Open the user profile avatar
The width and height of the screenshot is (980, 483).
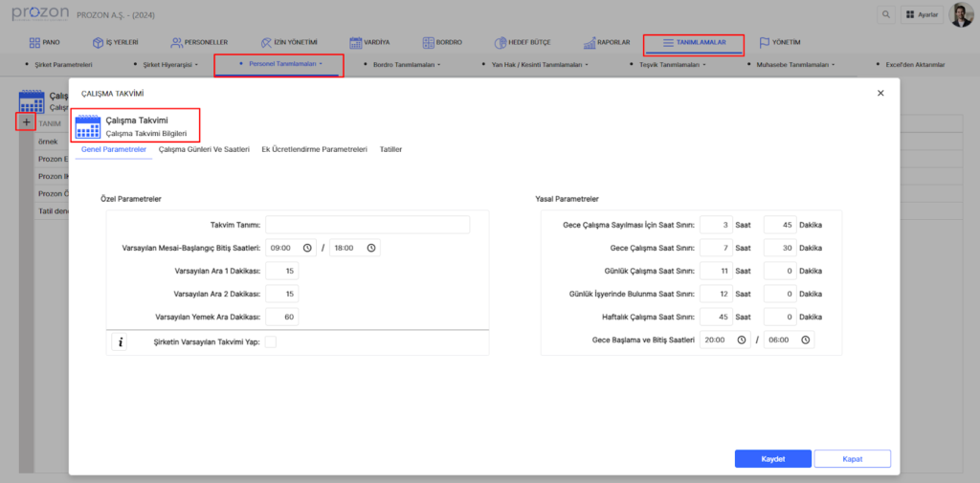[960, 15]
